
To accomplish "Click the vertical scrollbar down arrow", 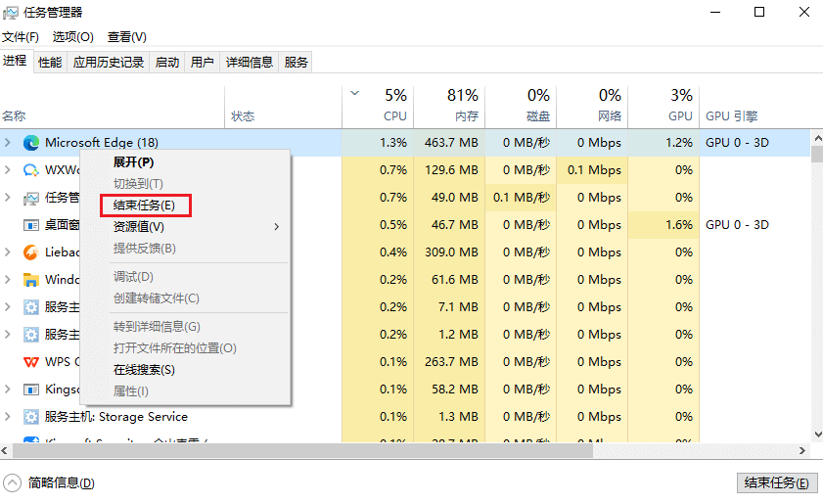I will point(817,435).
